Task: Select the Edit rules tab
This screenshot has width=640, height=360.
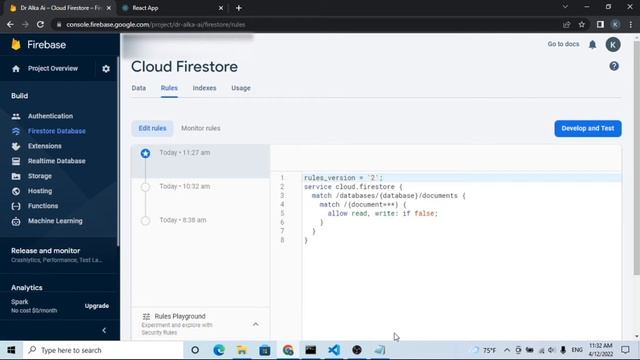Action: pos(152,128)
